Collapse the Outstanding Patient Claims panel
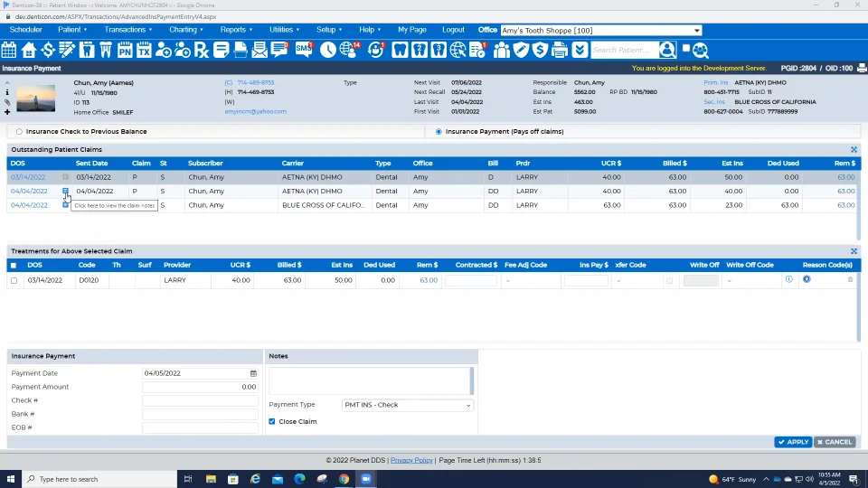 coord(854,149)
